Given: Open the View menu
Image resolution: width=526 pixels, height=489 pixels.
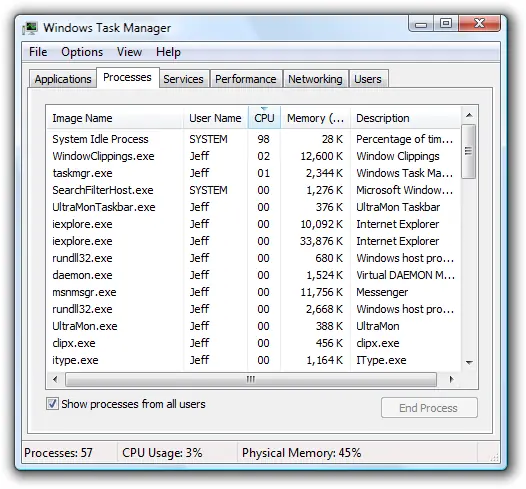Looking at the screenshot, I should click(129, 52).
